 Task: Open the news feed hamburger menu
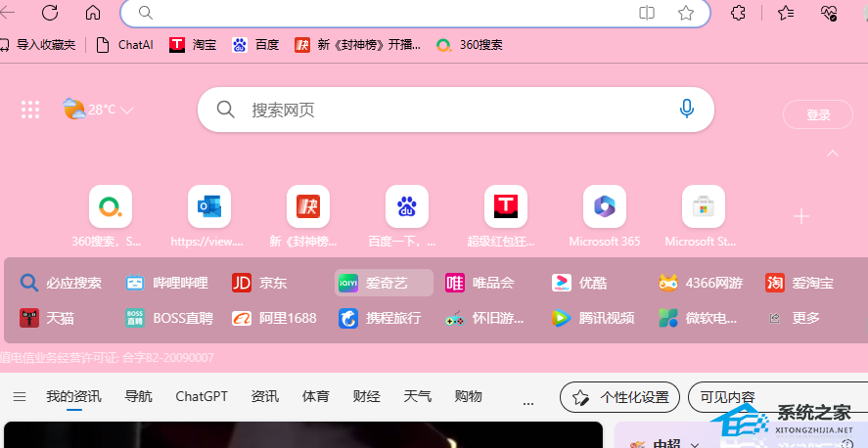point(20,396)
